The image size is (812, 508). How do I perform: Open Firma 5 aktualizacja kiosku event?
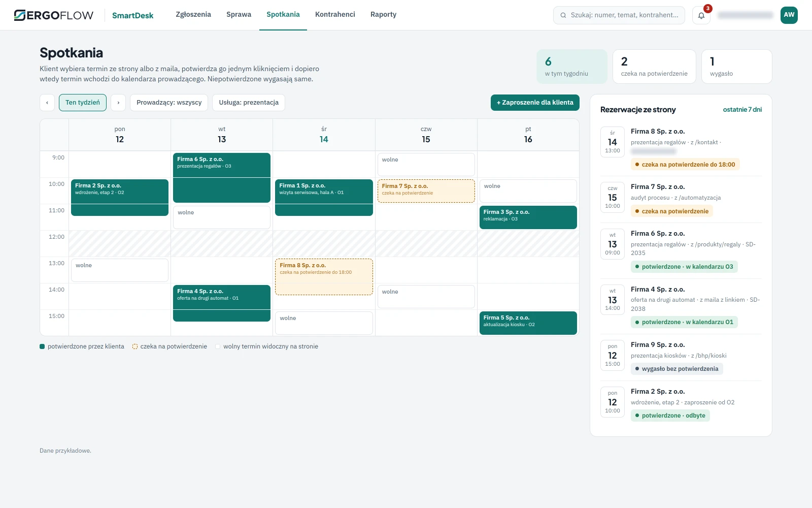coord(528,323)
